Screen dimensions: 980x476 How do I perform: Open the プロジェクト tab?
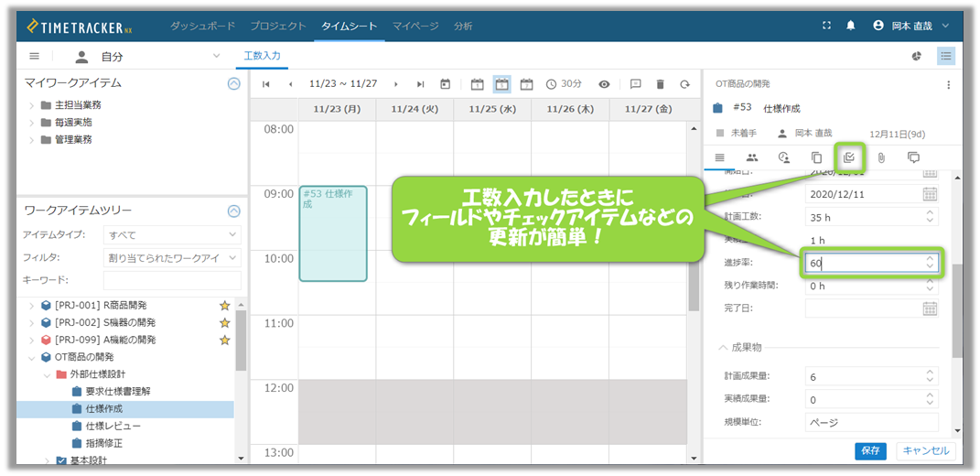(x=278, y=27)
